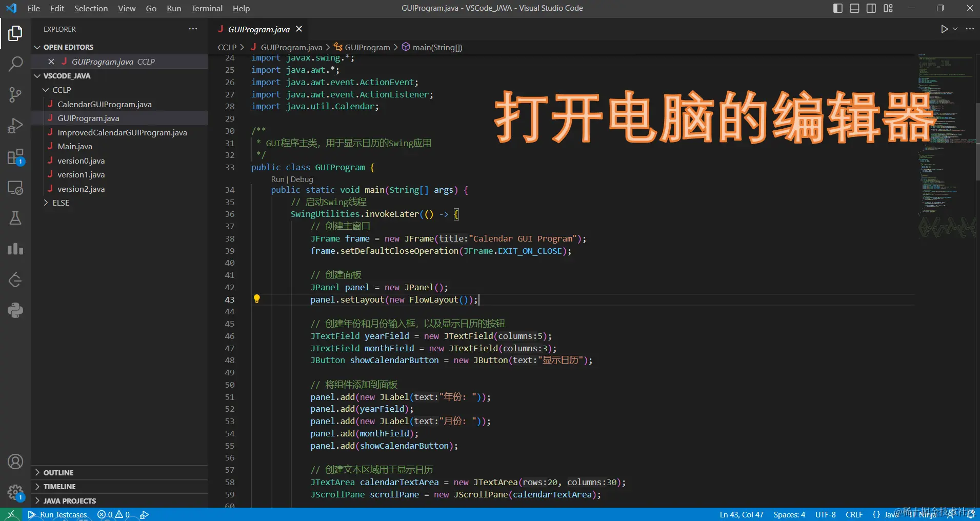Click Run codelens above main method

pos(277,179)
